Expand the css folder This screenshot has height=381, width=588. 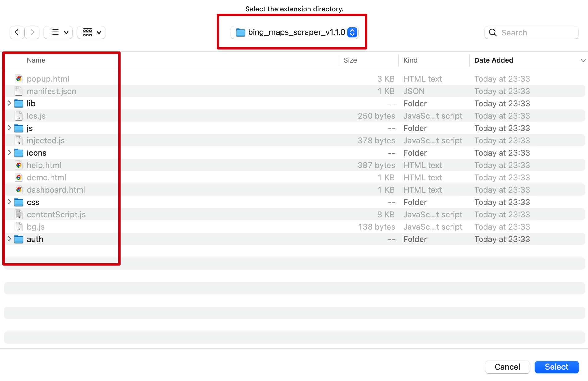[x=10, y=202]
